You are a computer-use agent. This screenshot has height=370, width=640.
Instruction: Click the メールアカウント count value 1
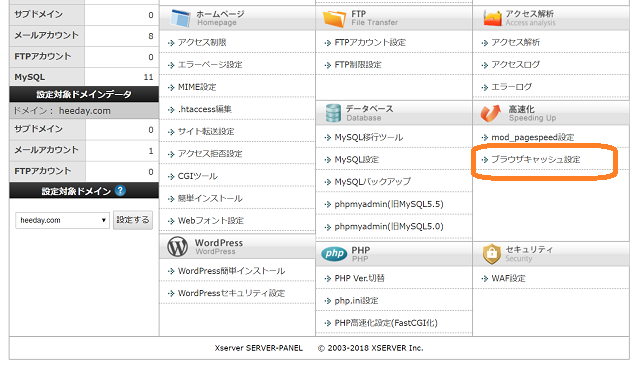coord(151,151)
